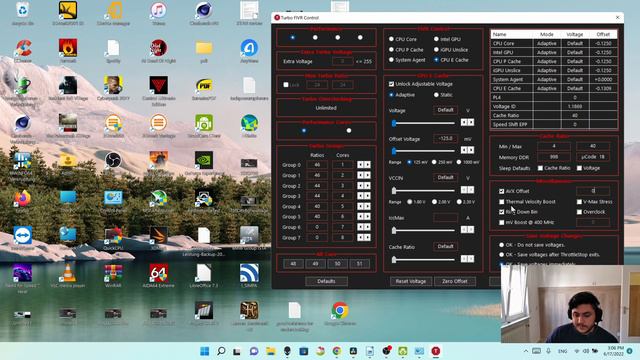This screenshot has height=360, width=640.
Task: Click the IccMax slider handle
Action: pyautogui.click(x=394, y=231)
